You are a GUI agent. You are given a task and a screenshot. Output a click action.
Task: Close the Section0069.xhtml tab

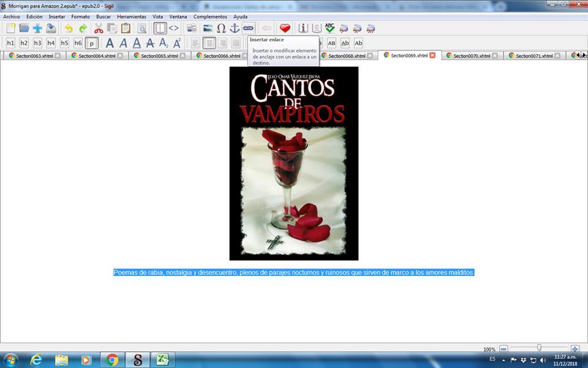(432, 55)
